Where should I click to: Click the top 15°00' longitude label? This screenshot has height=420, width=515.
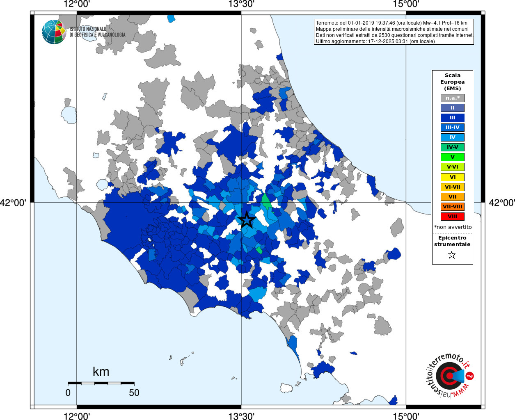click(406, 5)
